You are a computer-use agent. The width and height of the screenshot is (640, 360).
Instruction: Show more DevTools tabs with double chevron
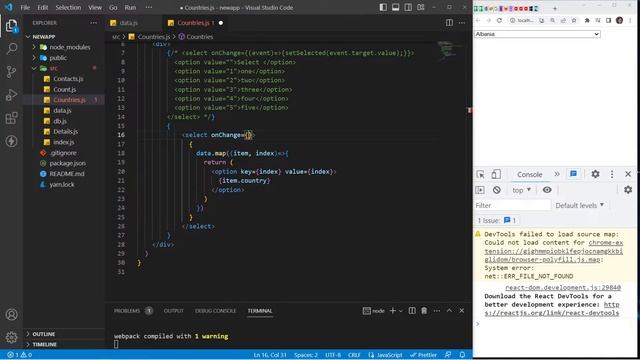(x=557, y=174)
